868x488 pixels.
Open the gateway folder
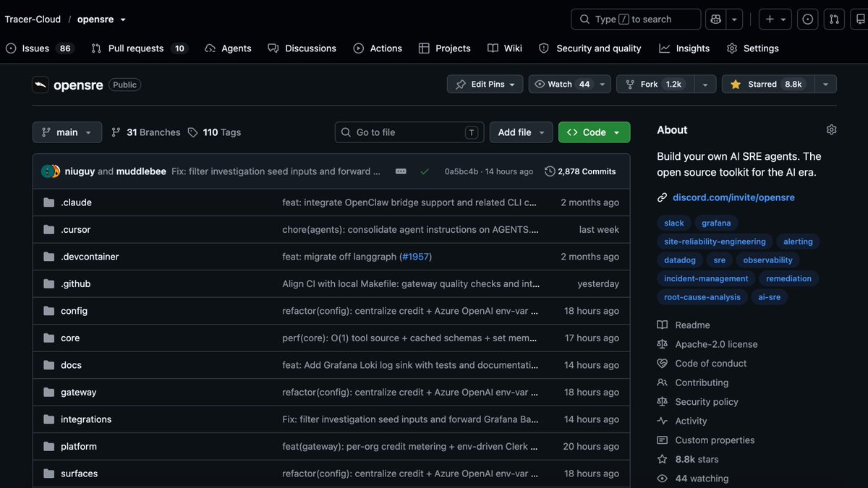[78, 393]
